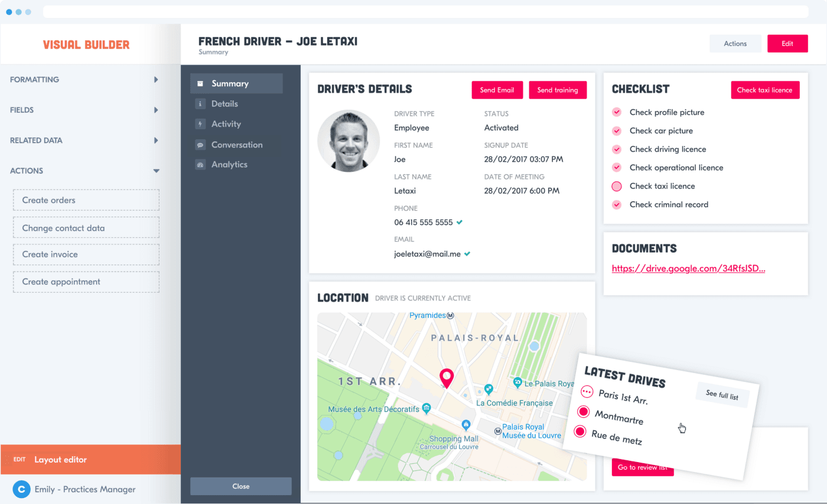Click the pink location pin on map
The width and height of the screenshot is (827, 504).
447,378
